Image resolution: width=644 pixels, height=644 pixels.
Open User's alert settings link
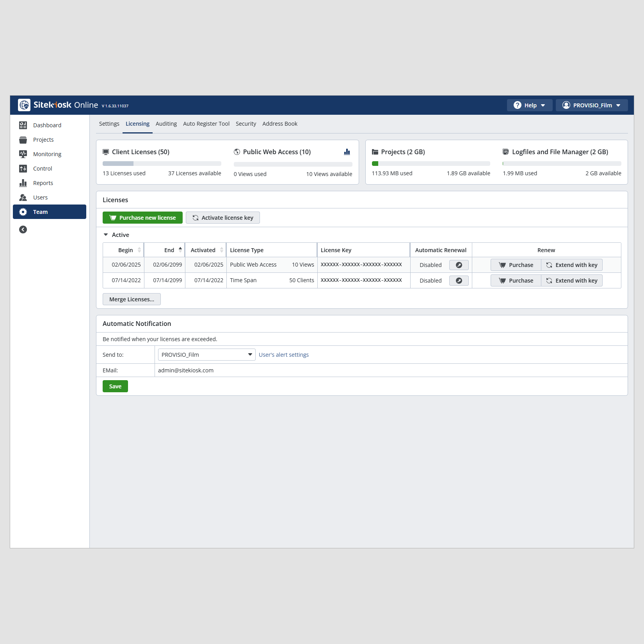point(283,355)
